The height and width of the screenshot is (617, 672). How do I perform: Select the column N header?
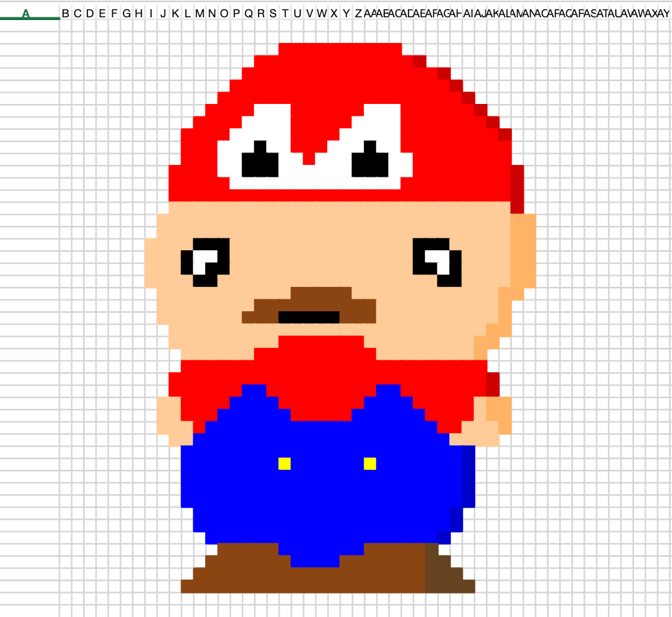pos(212,13)
